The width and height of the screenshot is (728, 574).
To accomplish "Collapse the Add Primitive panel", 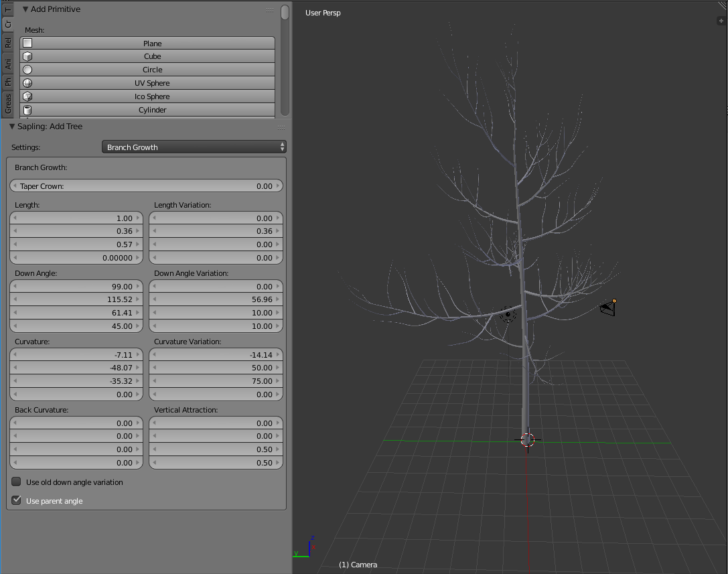I will click(25, 9).
